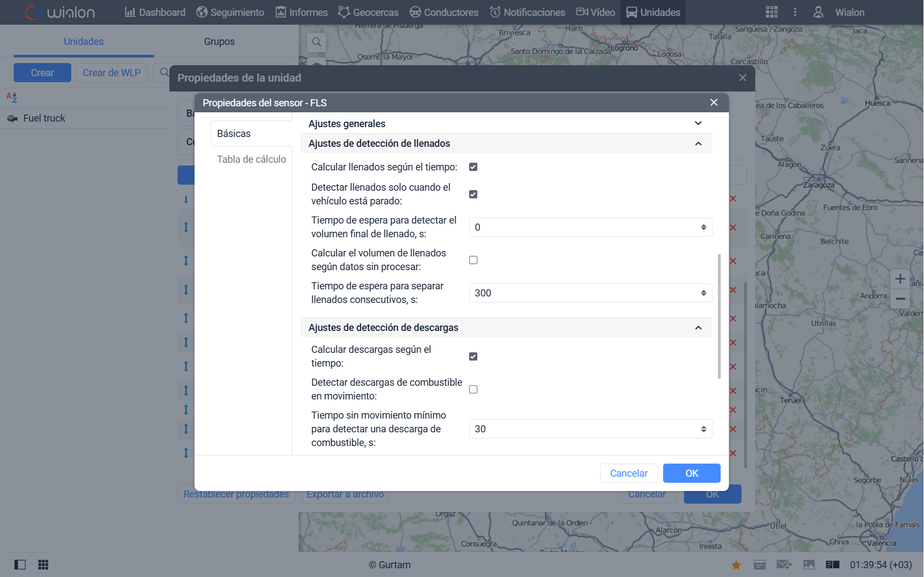This screenshot has height=577, width=924.
Task: Zoom out the map with minus button
Action: (x=900, y=299)
